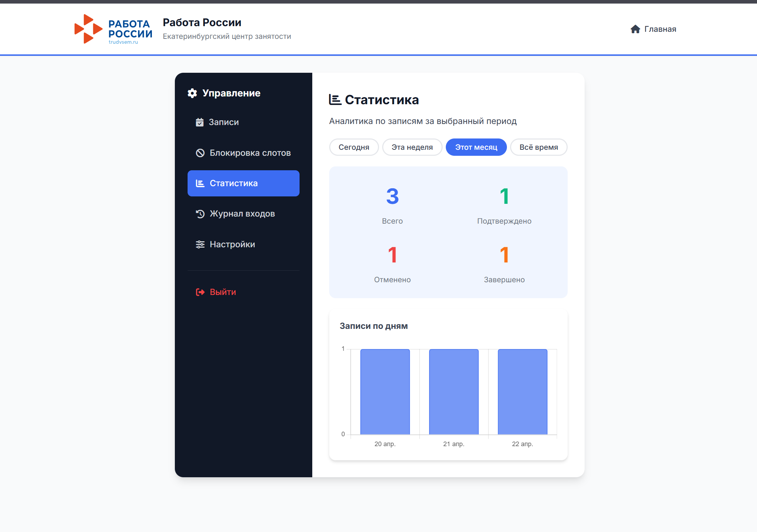Image resolution: width=757 pixels, height=532 pixels.
Task: Select the Сегодня period filter
Action: pos(354,147)
